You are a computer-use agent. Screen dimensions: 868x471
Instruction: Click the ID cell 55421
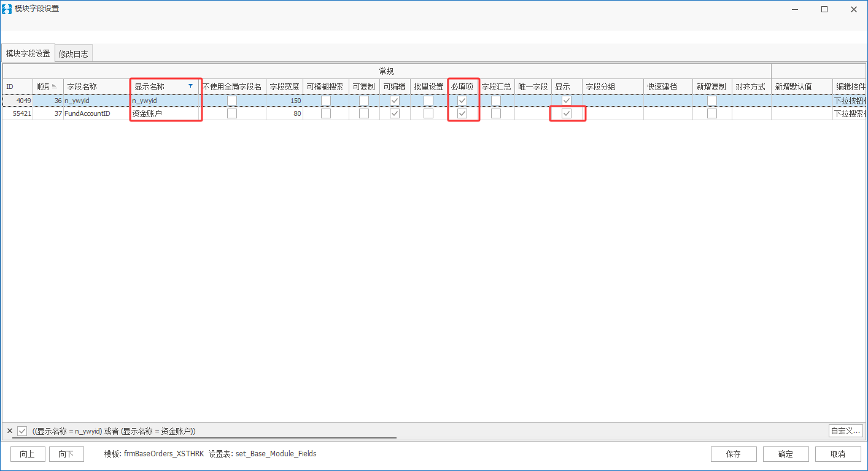pyautogui.click(x=17, y=113)
